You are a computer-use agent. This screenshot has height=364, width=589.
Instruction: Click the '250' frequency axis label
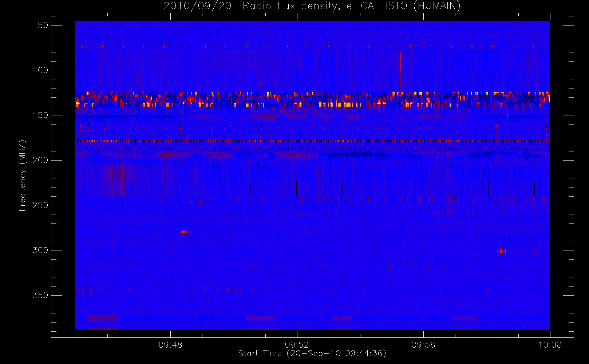[x=40, y=205]
